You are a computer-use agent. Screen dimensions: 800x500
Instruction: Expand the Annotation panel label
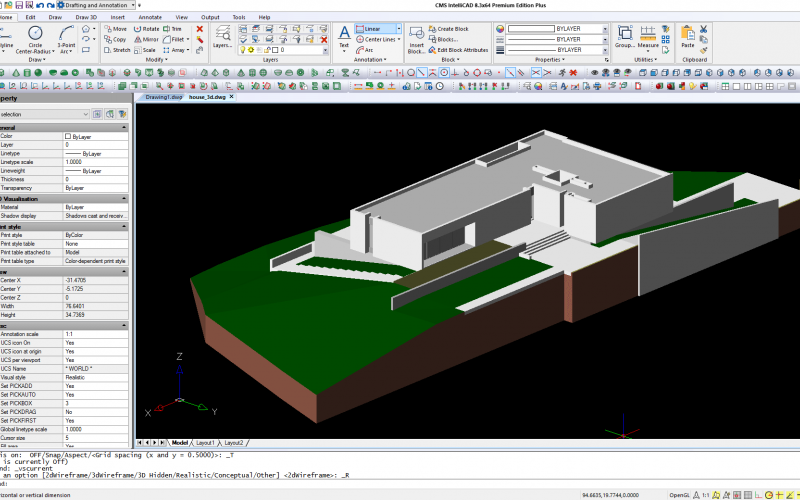click(x=370, y=60)
